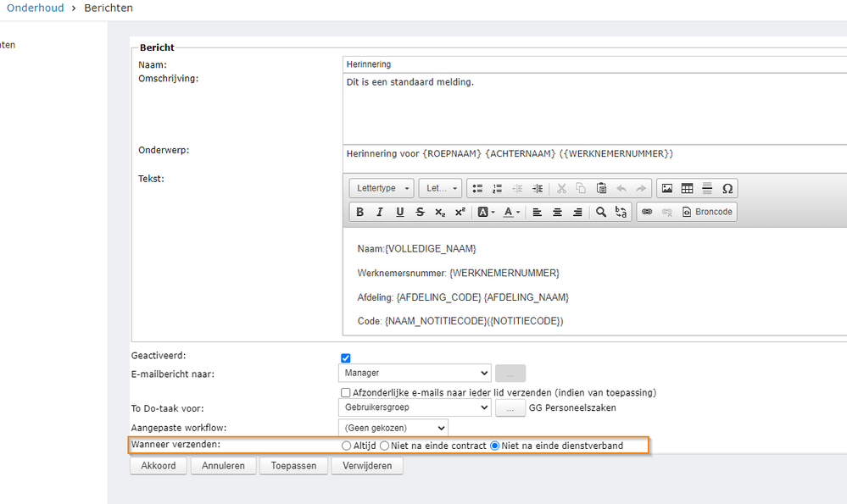The width and height of the screenshot is (847, 504).
Task: Open the font size dropdown
Action: (440, 188)
